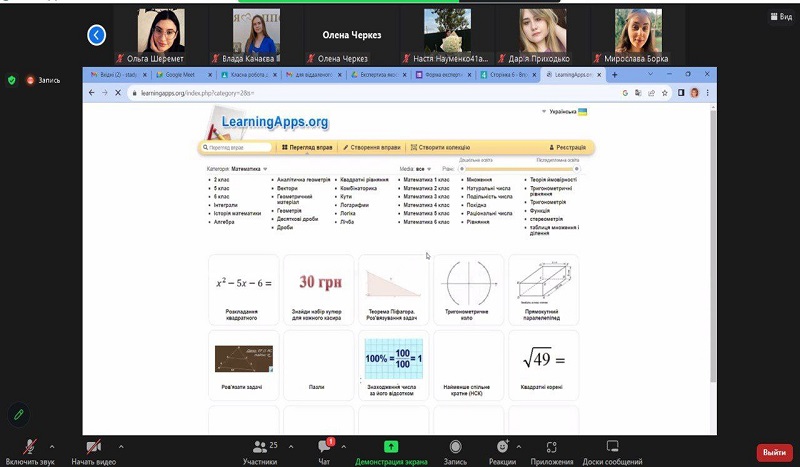Click the browser page vertical scrollbar

pos(713,245)
